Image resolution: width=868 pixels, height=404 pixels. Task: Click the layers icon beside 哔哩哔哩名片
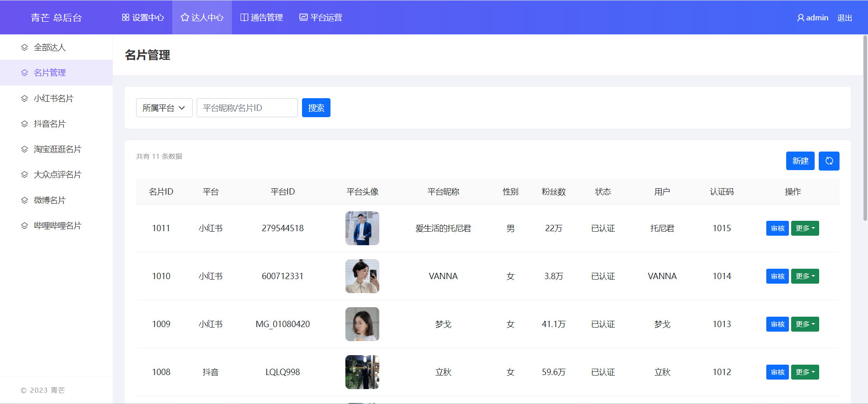pos(24,226)
